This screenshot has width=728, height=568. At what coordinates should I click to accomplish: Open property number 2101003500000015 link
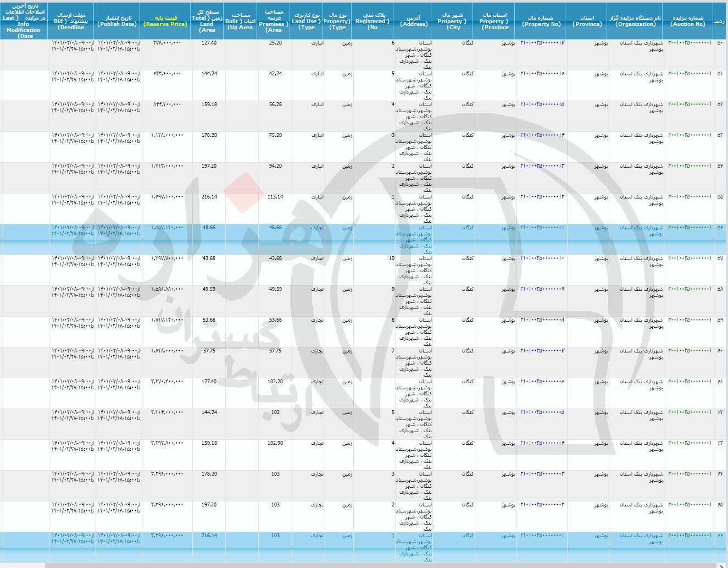pos(542,104)
